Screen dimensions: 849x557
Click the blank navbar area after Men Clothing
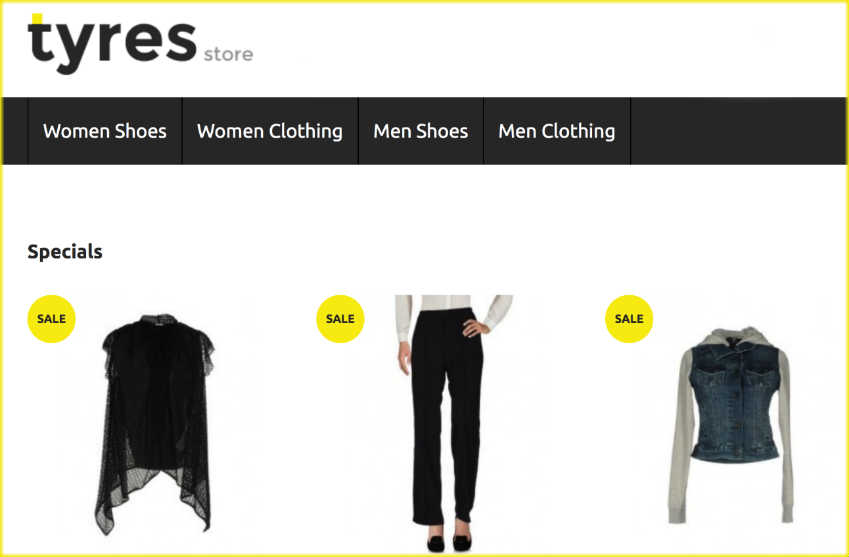(x=739, y=131)
